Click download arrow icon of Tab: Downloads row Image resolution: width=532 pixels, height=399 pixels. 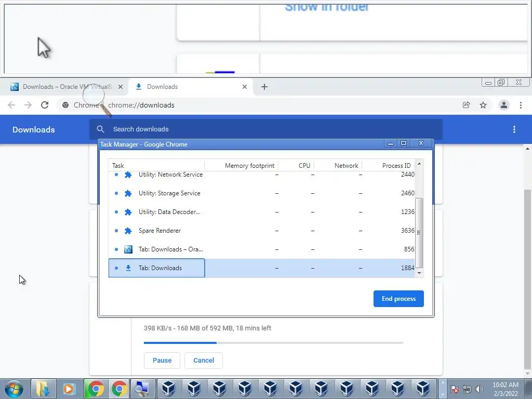(128, 268)
